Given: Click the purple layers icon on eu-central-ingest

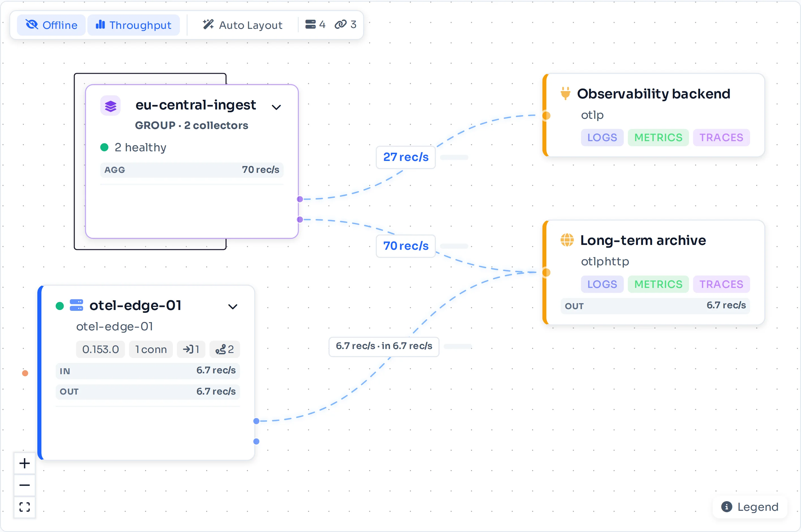Looking at the screenshot, I should 111,106.
